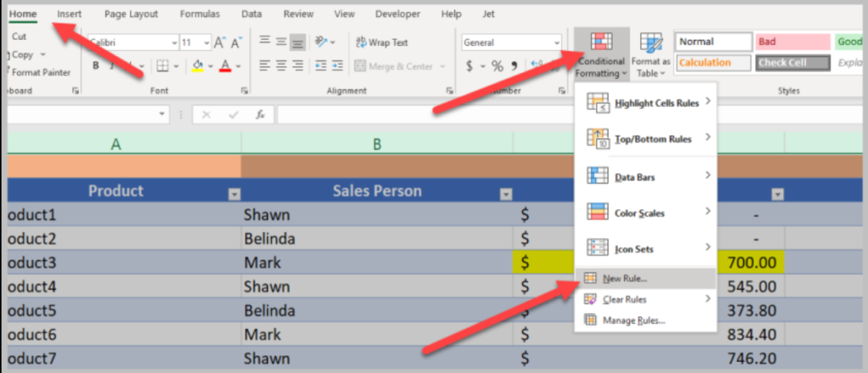
Task: Expand the General number format dropdown
Action: (x=557, y=42)
